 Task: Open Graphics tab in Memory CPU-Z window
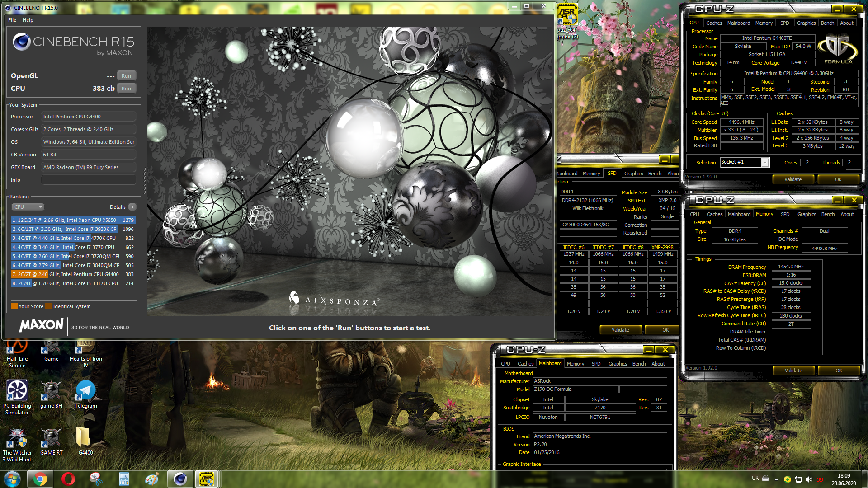tap(807, 214)
